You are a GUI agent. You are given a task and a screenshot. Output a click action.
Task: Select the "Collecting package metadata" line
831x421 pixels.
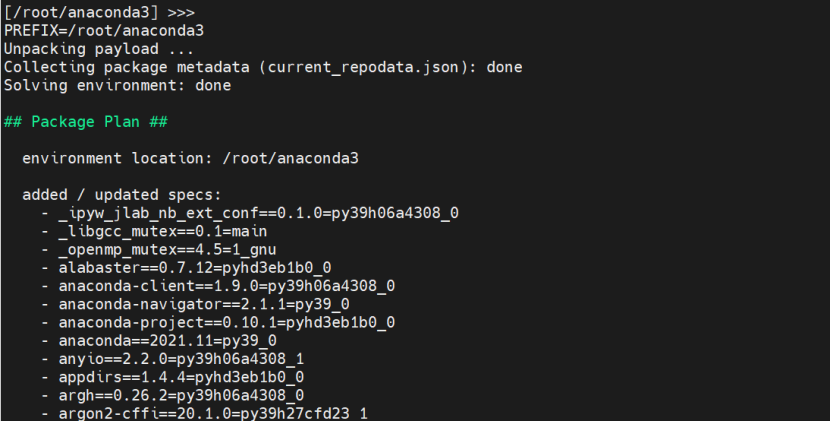[x=262, y=67]
